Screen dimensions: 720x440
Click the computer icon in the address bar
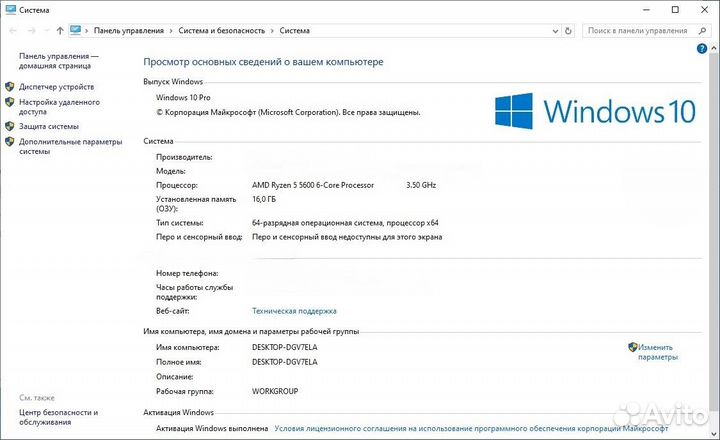(75, 31)
